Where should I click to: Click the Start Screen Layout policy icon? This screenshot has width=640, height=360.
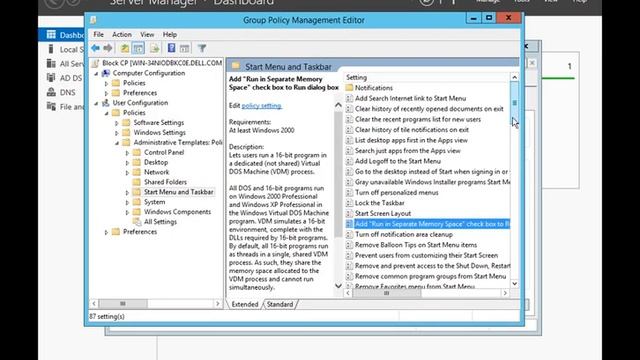[349, 213]
